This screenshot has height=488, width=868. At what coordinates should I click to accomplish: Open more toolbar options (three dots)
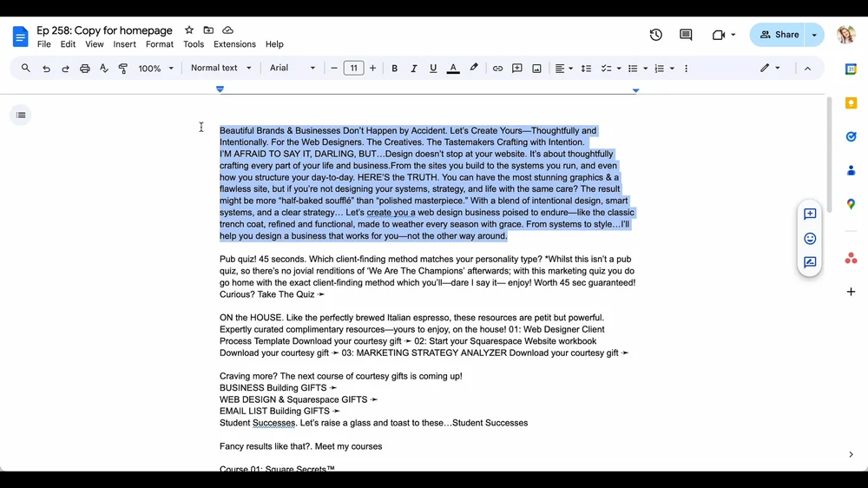687,68
